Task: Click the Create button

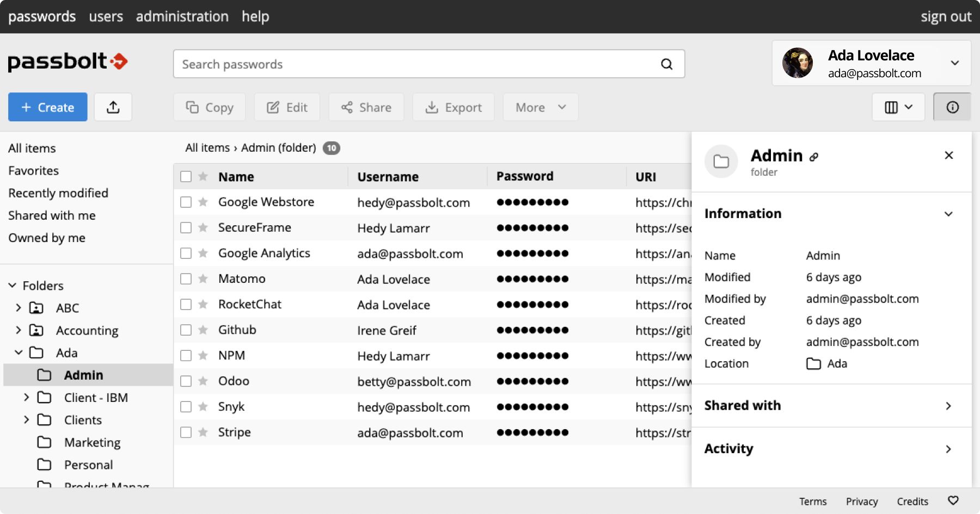Action: [47, 107]
